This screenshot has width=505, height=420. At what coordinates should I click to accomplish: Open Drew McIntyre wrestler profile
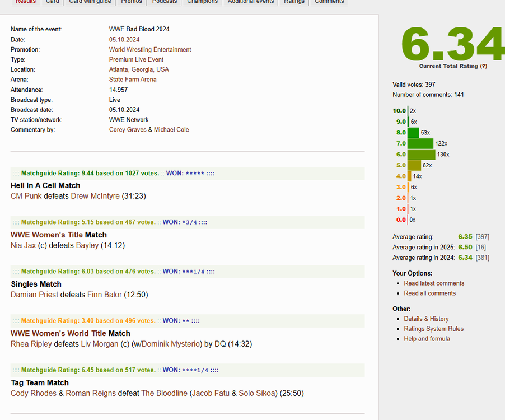tap(95, 196)
